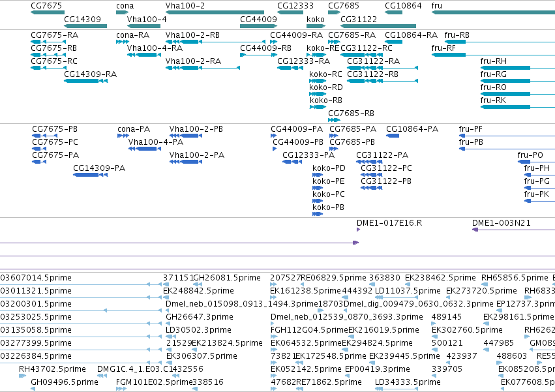Select the fru gene label
This screenshot has width=555, height=392.
tap(437, 6)
